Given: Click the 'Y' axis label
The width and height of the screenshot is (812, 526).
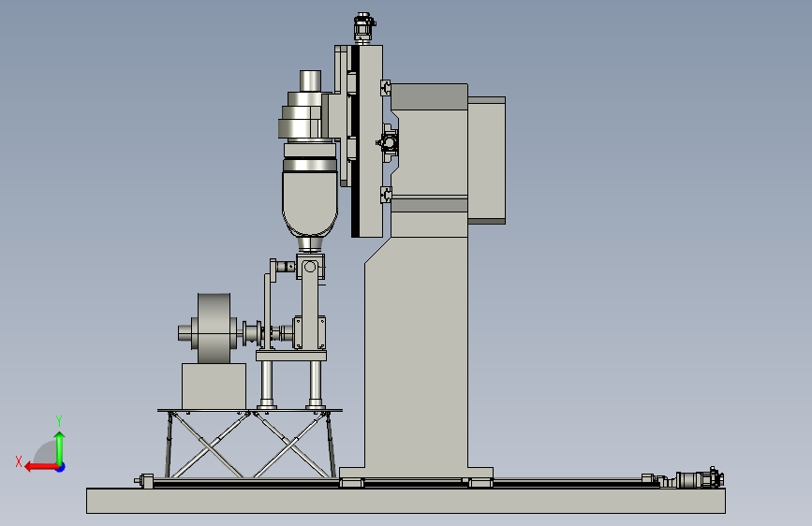Looking at the screenshot, I should [59, 420].
